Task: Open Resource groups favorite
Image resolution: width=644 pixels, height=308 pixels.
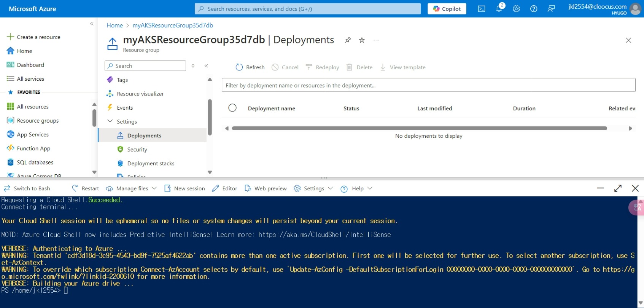Action: tap(33, 121)
